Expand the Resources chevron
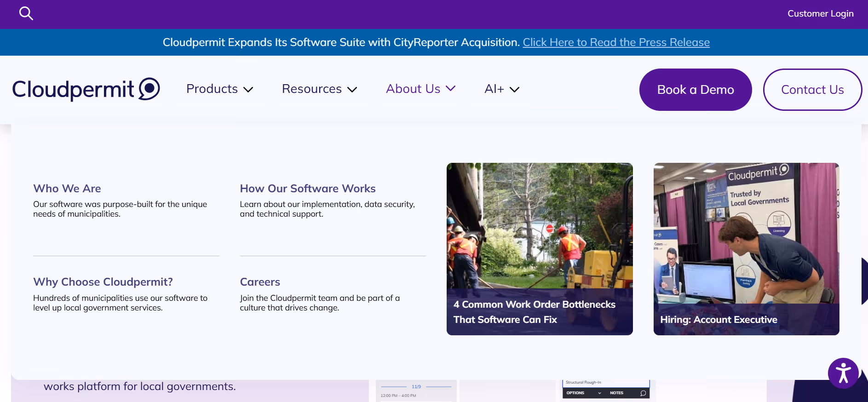 352,90
